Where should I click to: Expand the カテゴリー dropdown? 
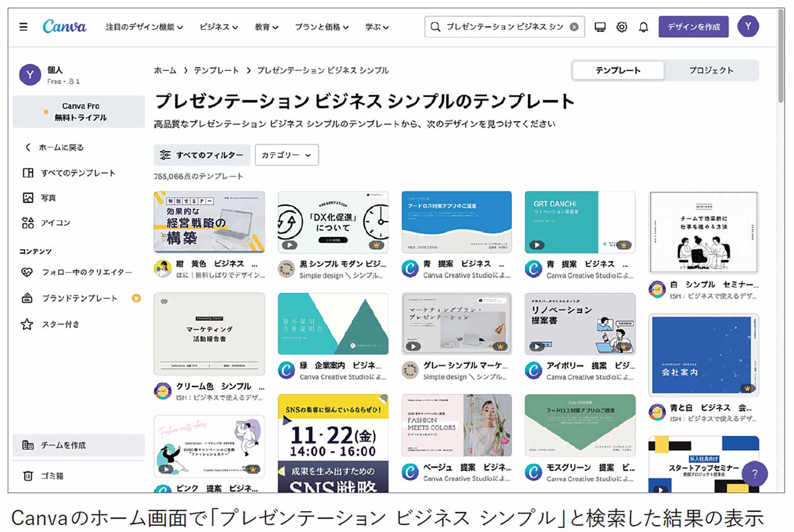point(287,155)
